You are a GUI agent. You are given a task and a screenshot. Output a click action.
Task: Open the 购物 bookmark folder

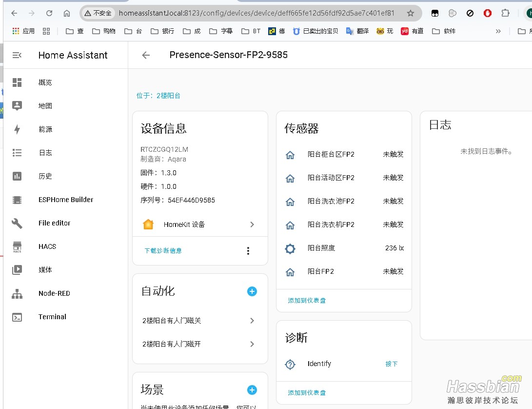point(104,31)
